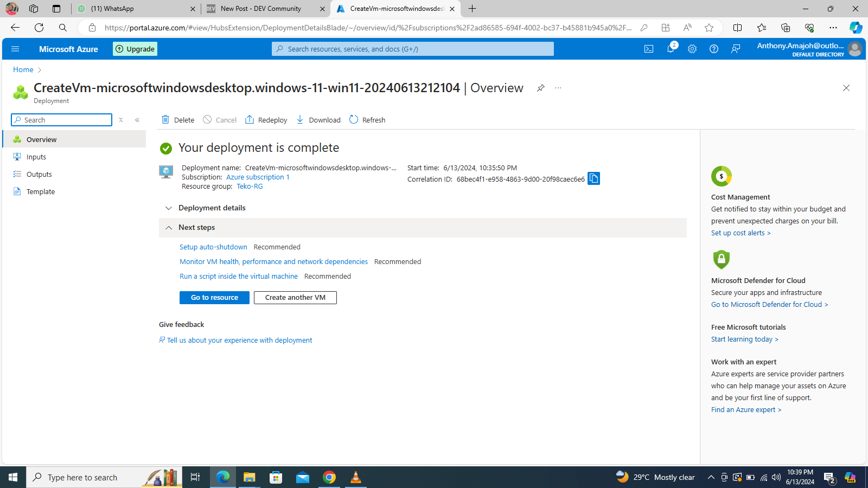This screenshot has width=868, height=488.
Task: Click the Create another VM button
Action: [x=295, y=298]
